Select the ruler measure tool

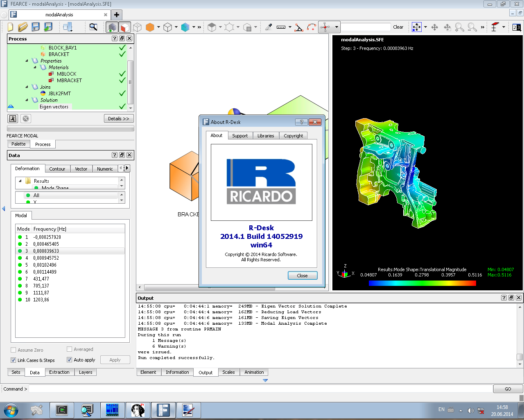coord(281,27)
